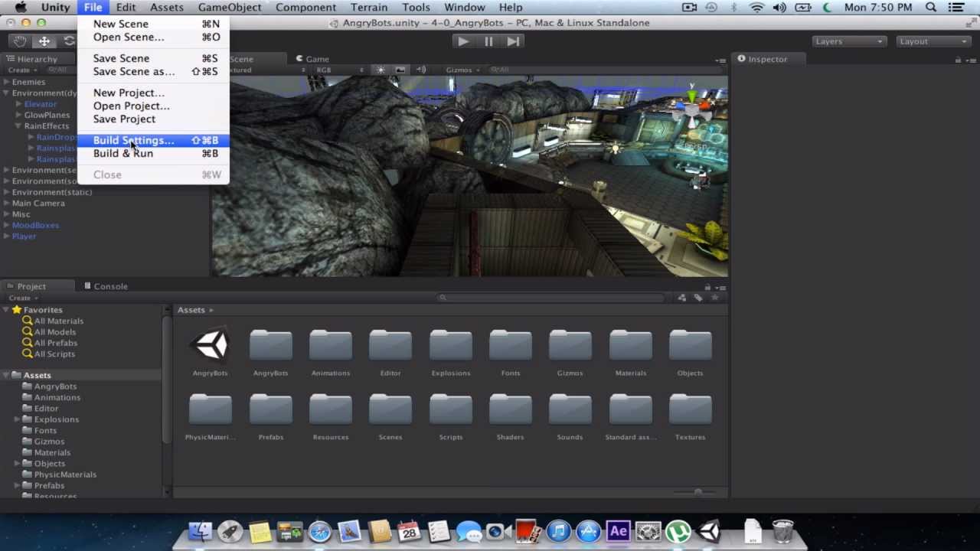Click the Save Search star icon
Viewport: 980px width, 551px height.
pos(715,298)
